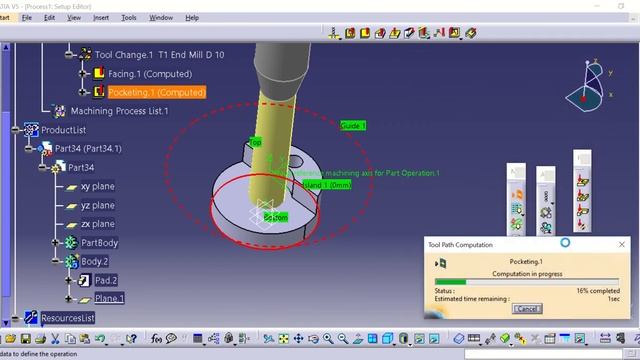This screenshot has height=360, width=640.
Task: Select the Pan view tool
Action: tap(298, 338)
